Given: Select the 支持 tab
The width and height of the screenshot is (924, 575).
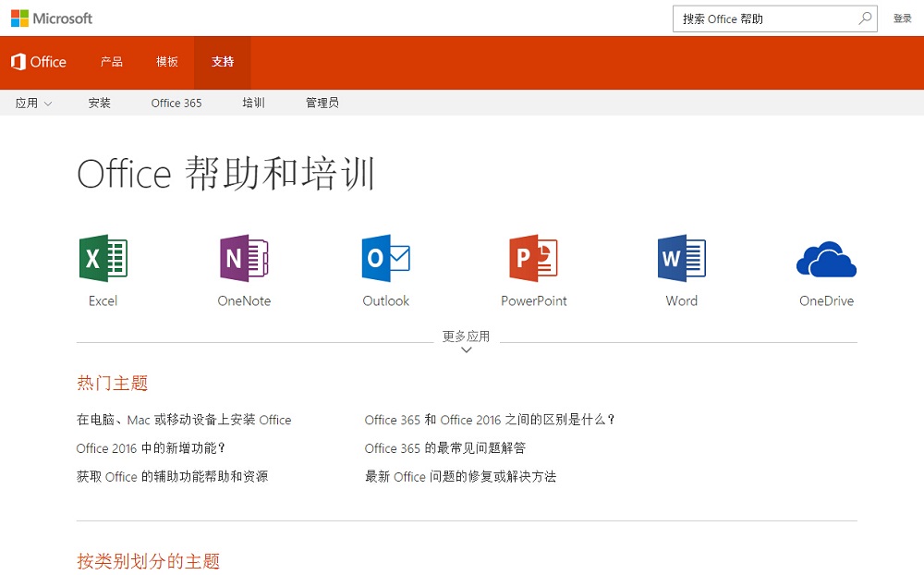Looking at the screenshot, I should 223,62.
